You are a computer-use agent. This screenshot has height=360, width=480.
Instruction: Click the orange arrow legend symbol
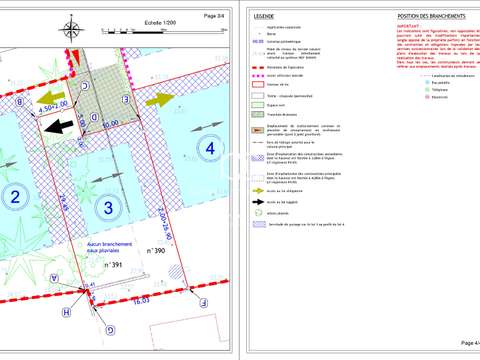pyautogui.click(x=258, y=130)
